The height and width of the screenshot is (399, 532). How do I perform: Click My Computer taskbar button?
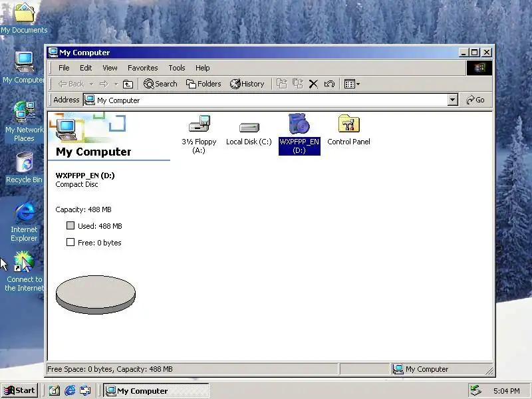[156, 391]
